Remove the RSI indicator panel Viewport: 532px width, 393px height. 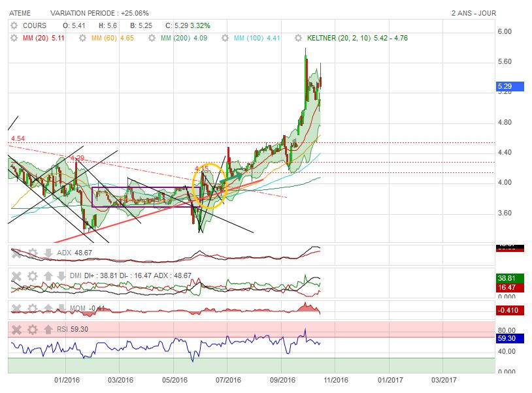pyautogui.click(x=16, y=329)
